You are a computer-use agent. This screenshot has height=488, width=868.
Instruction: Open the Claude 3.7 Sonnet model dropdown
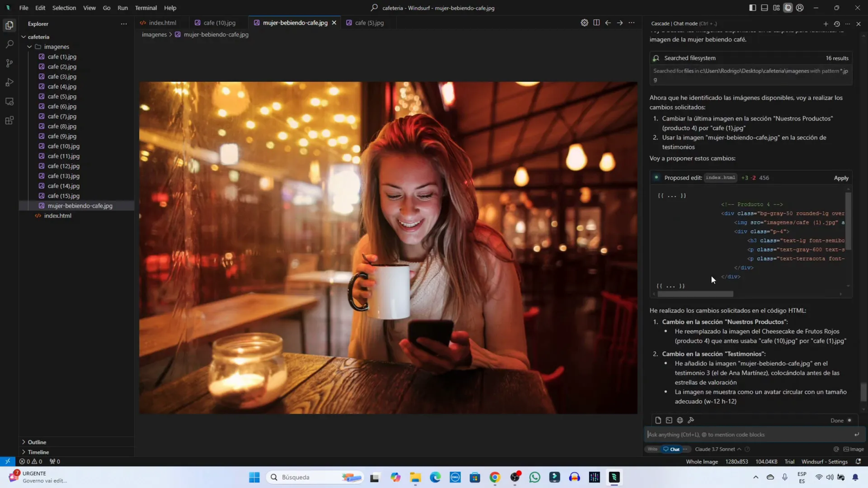(x=718, y=449)
